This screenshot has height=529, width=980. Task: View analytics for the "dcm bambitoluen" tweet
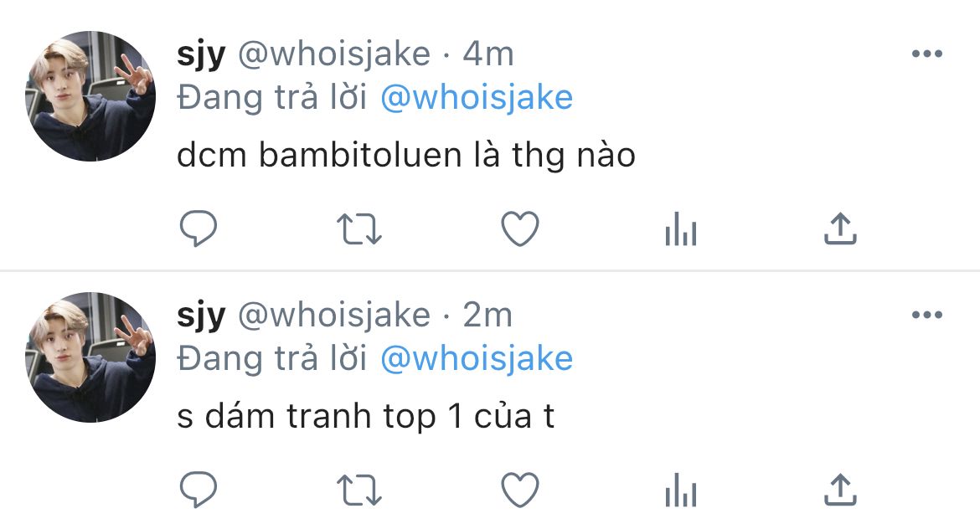click(681, 229)
